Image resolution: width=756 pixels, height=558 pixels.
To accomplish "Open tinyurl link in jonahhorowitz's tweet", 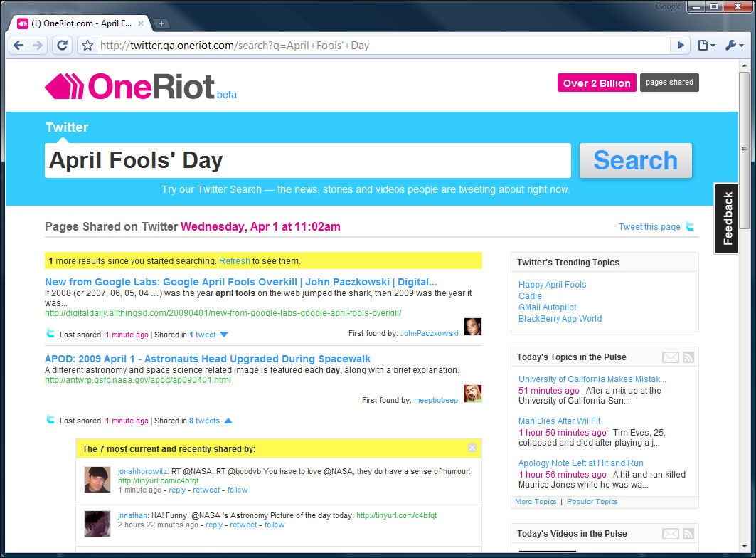I will (x=158, y=480).
